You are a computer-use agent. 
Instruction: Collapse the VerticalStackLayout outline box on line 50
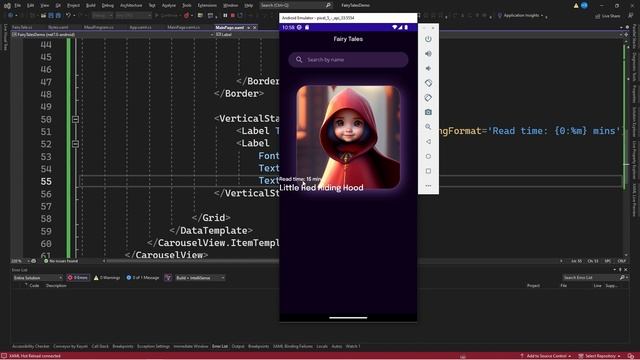click(x=76, y=119)
